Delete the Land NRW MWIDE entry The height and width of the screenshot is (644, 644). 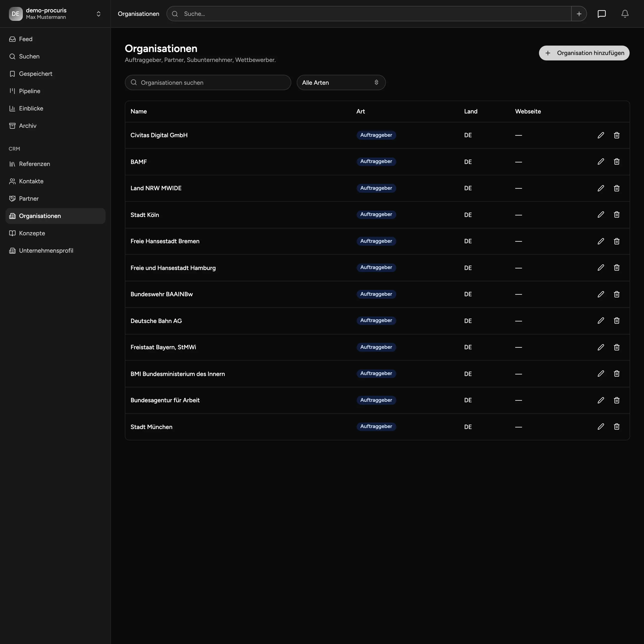coord(617,188)
